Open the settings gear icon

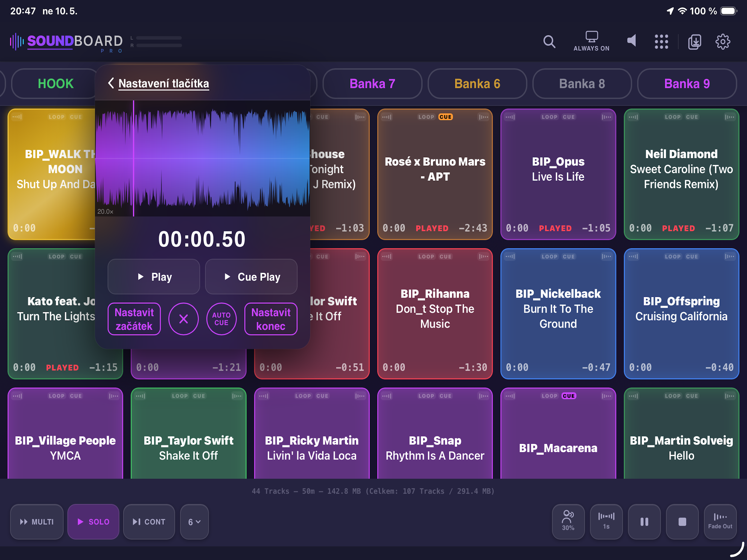(723, 42)
